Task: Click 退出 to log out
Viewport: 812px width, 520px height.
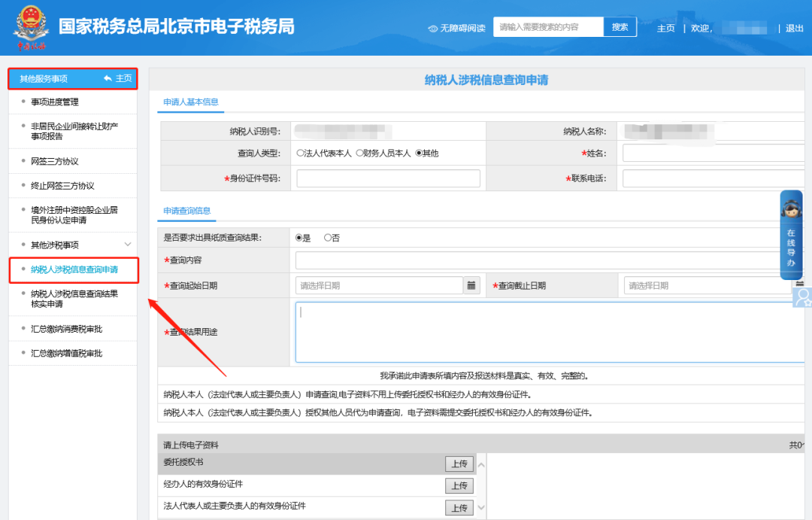Action: 795,28
